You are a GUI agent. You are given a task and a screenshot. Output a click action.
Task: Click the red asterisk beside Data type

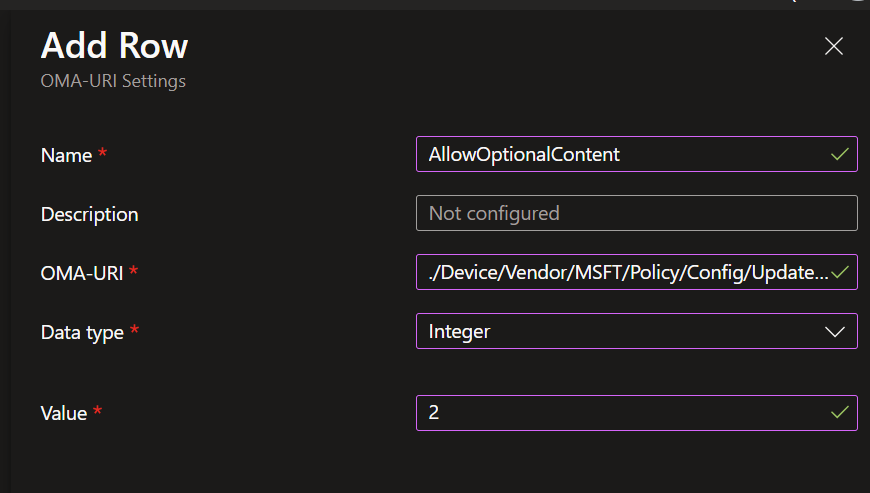pyautogui.click(x=135, y=331)
